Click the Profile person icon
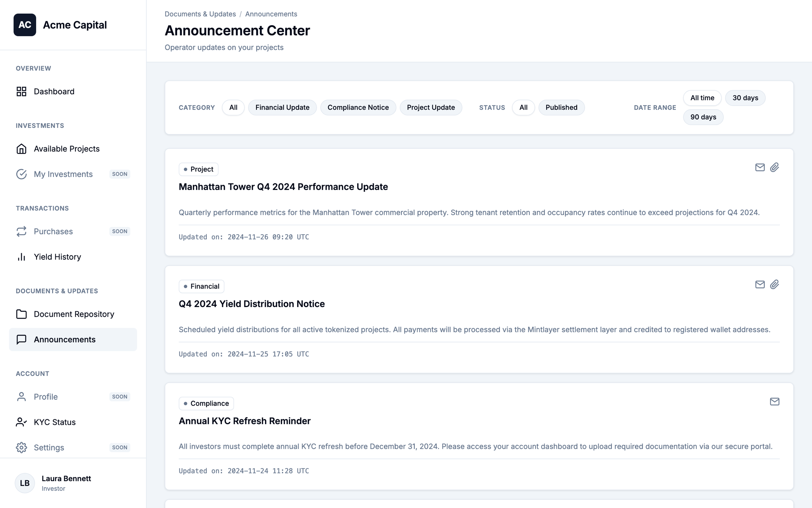Image resolution: width=812 pixels, height=508 pixels. click(x=21, y=397)
